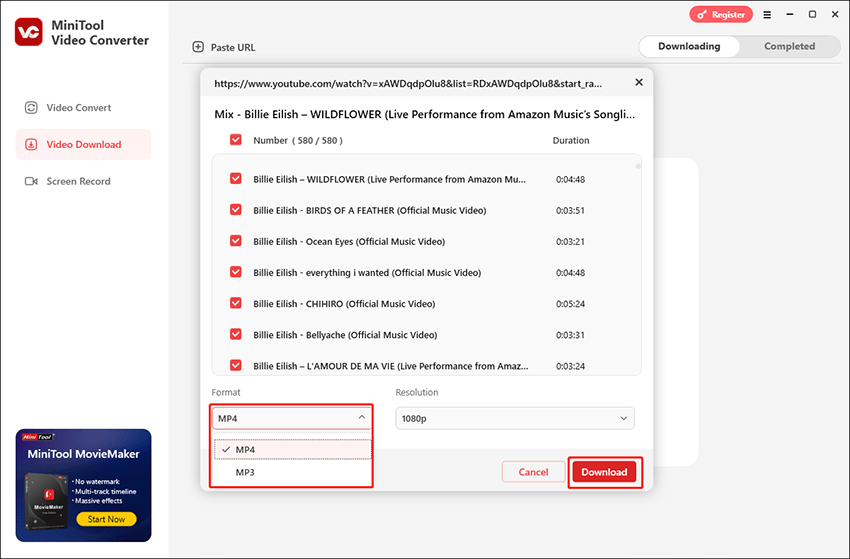Viewport: 850px width, 559px height.
Task: Click the Paste URL plus icon
Action: (198, 47)
